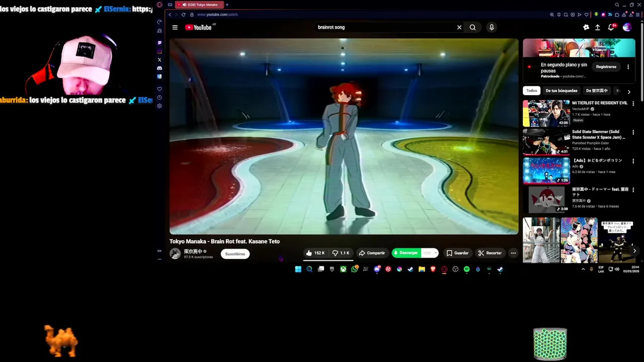
Task: Open the Opera GX menu logo
Action: pyautogui.click(x=159, y=5)
